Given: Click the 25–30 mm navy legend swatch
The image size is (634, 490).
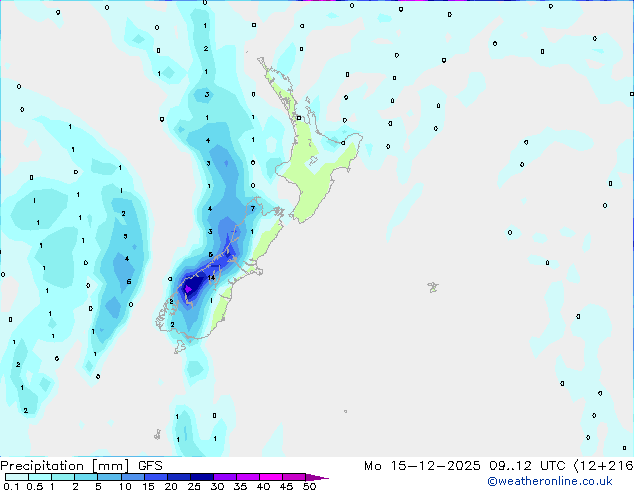Looking at the screenshot, I should [202, 477].
